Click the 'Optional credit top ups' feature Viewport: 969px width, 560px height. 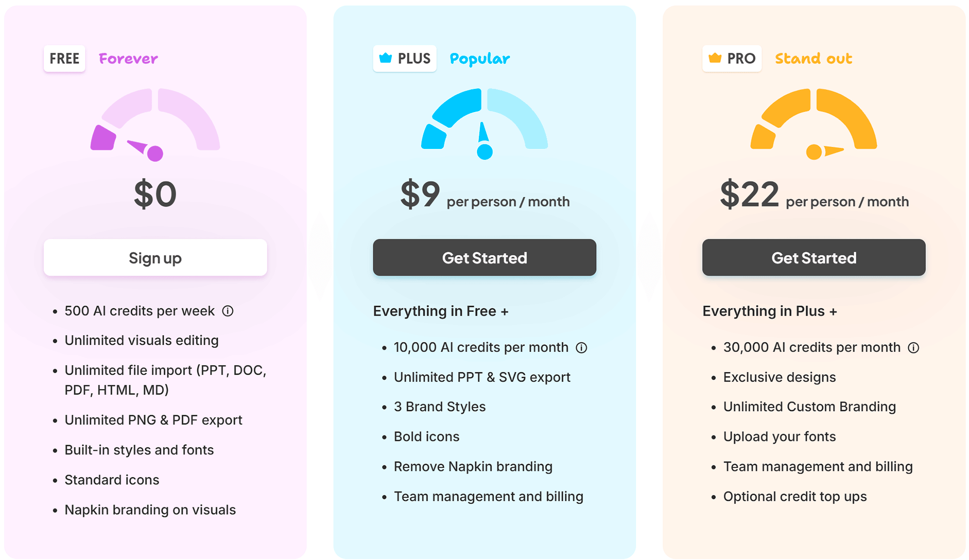(x=795, y=497)
